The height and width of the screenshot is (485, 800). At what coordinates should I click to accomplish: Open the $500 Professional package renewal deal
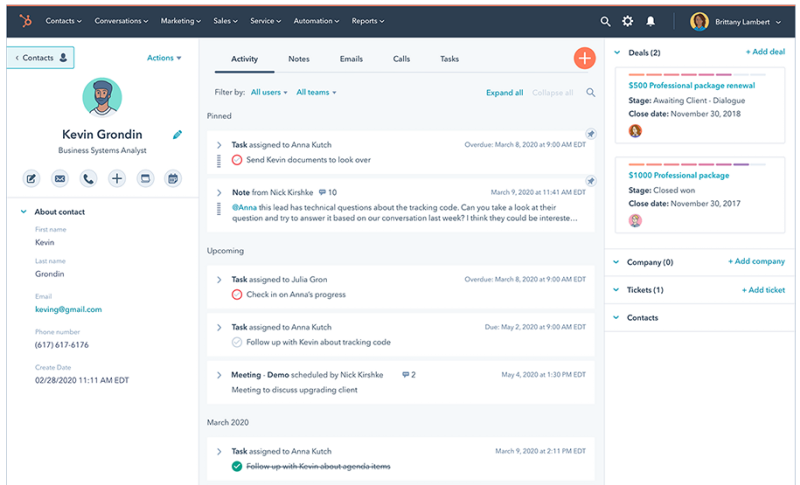(692, 85)
